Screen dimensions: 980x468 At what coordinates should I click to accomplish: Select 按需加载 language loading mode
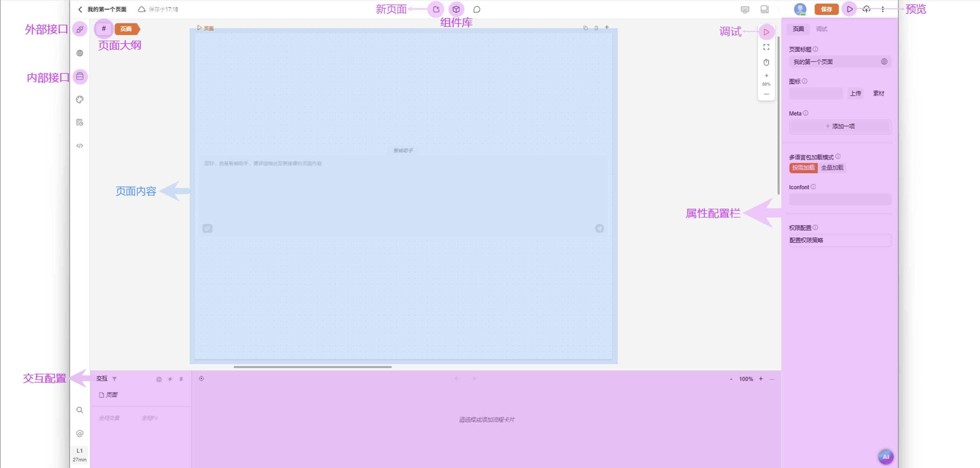(x=803, y=167)
